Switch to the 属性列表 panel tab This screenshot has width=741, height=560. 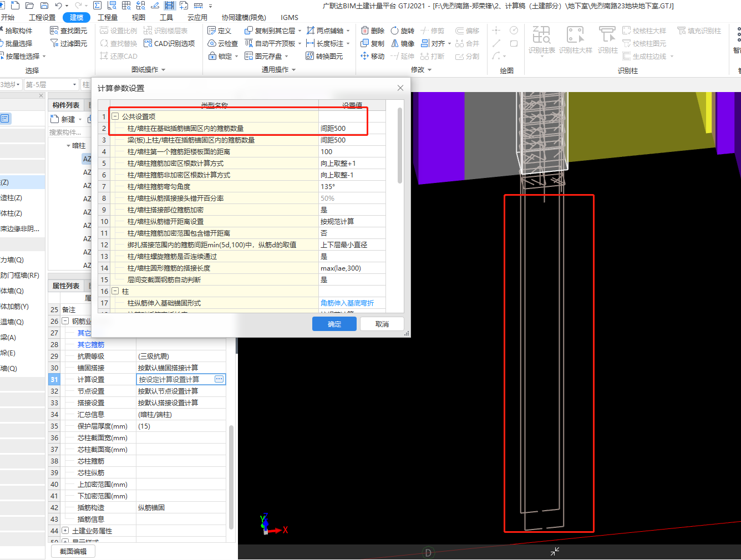click(66, 286)
